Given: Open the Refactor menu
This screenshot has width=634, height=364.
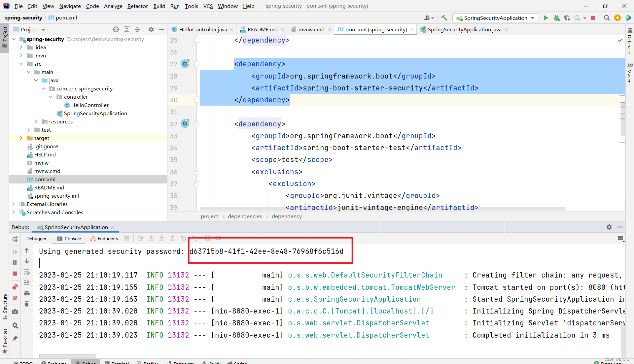Looking at the screenshot, I should pos(137,6).
